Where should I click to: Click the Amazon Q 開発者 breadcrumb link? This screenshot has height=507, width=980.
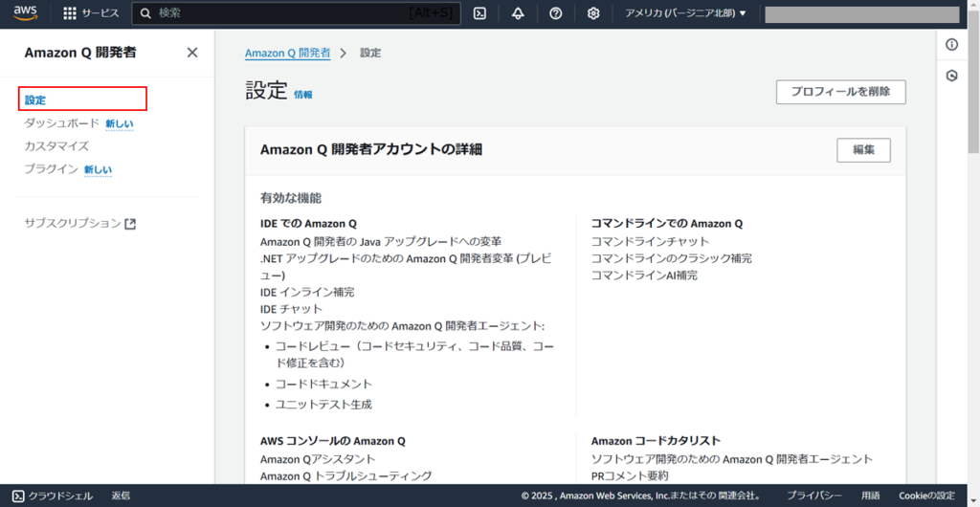click(287, 53)
